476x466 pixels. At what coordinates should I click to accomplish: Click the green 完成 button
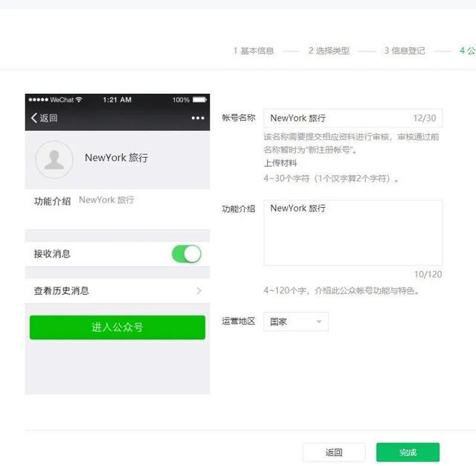click(x=408, y=453)
